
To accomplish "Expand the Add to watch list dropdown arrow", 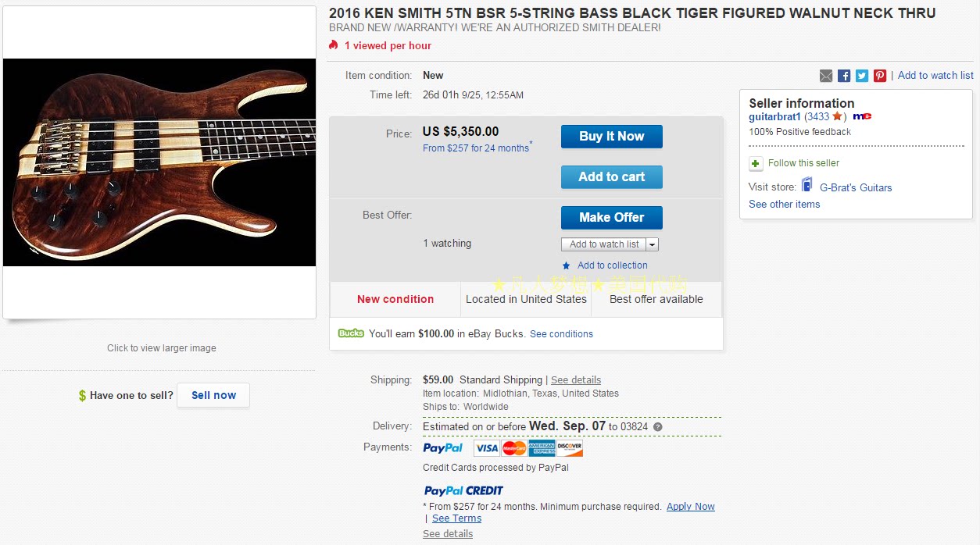I will click(653, 244).
